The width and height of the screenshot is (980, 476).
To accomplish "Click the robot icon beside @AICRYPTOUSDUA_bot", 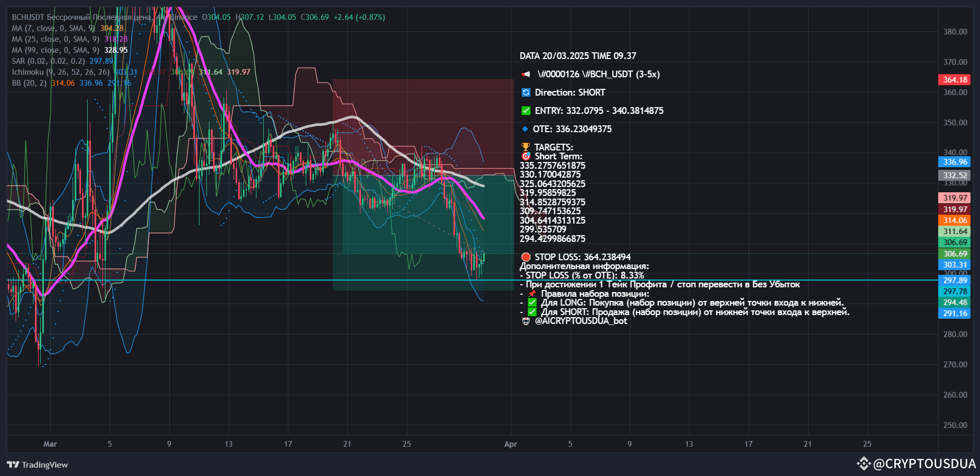I will 527,321.
